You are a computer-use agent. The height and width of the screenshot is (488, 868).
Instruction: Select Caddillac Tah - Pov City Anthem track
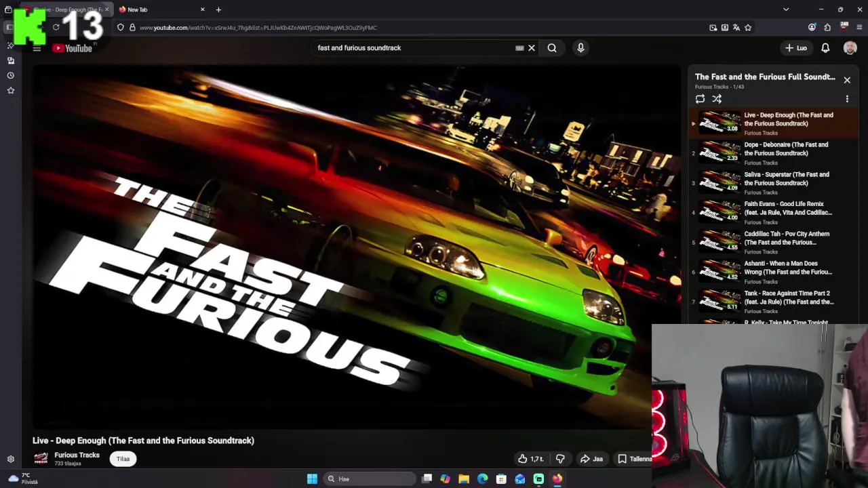coord(773,243)
